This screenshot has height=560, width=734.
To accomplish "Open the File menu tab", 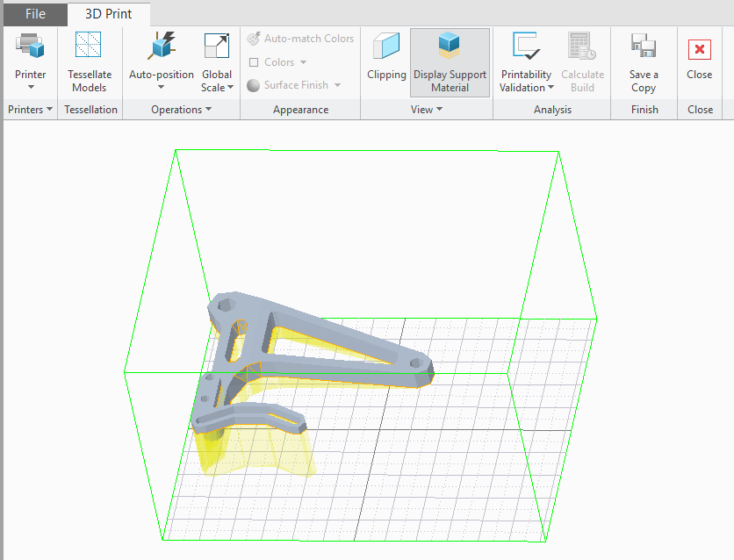I will tap(35, 14).
